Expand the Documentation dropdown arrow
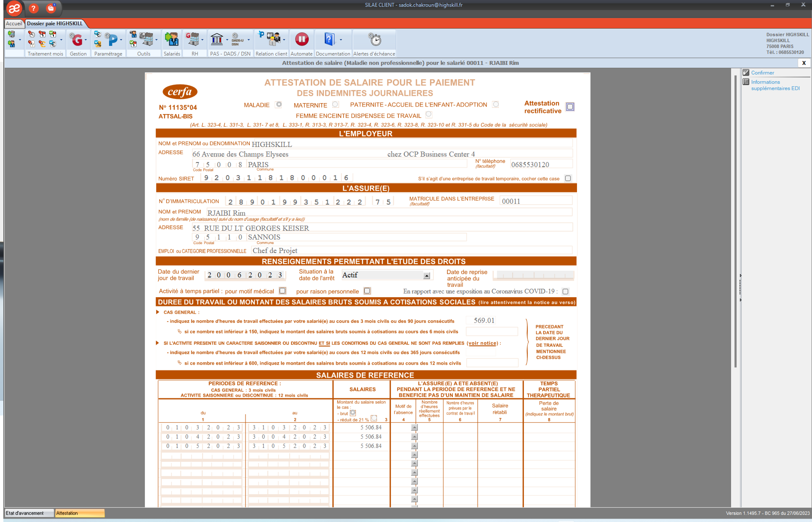812x522 pixels. (341, 40)
